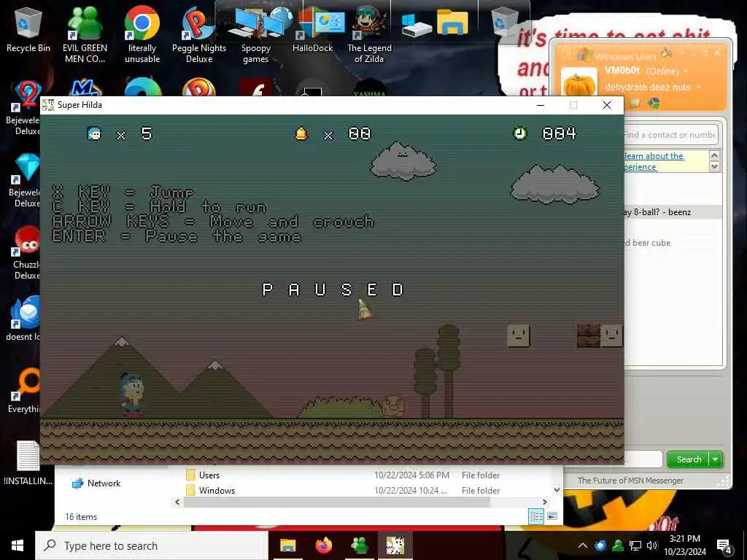Viewport: 747px width, 560px height.
Task: Click the colorful MSN globe icon in Messenger
Action: pos(654,103)
